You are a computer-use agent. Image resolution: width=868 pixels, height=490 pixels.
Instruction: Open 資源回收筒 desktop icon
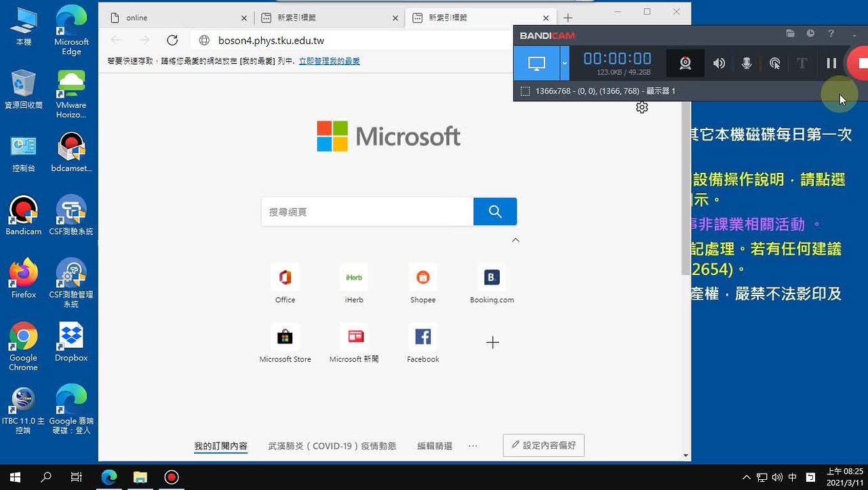point(23,89)
